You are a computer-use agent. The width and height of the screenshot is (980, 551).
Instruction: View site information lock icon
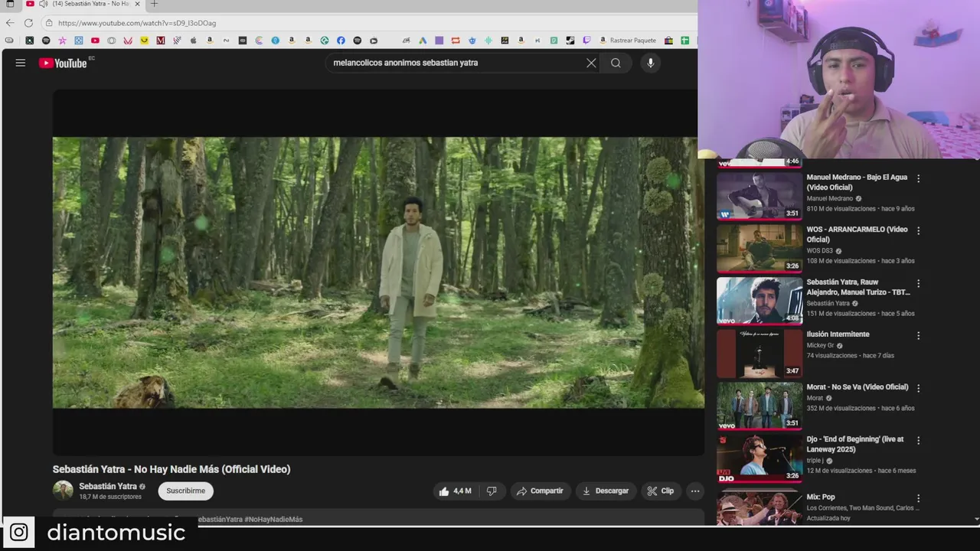pyautogui.click(x=49, y=23)
